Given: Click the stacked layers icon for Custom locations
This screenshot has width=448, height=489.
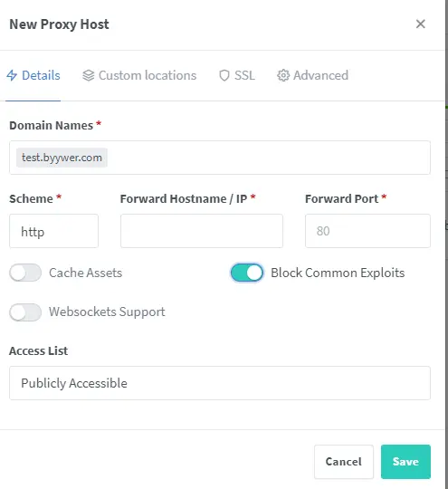Looking at the screenshot, I should coord(88,75).
